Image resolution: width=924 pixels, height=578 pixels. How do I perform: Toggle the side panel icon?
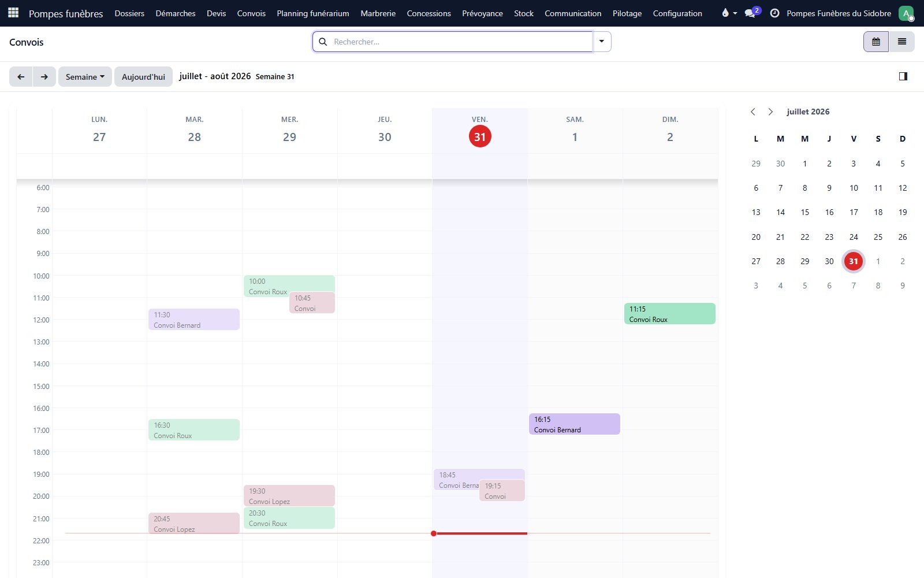point(903,76)
